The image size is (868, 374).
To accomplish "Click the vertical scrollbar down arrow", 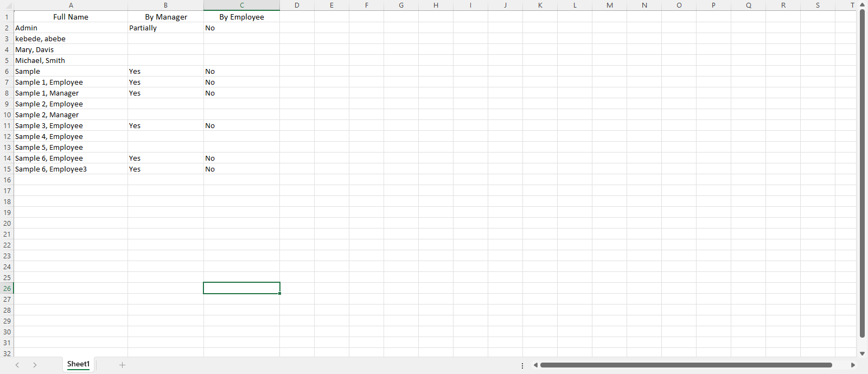I will coord(862,353).
